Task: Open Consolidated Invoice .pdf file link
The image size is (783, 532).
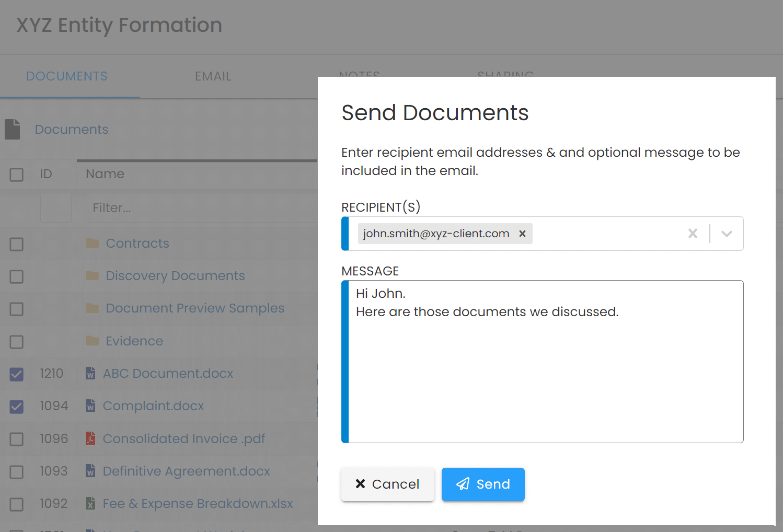Action: coord(184,438)
